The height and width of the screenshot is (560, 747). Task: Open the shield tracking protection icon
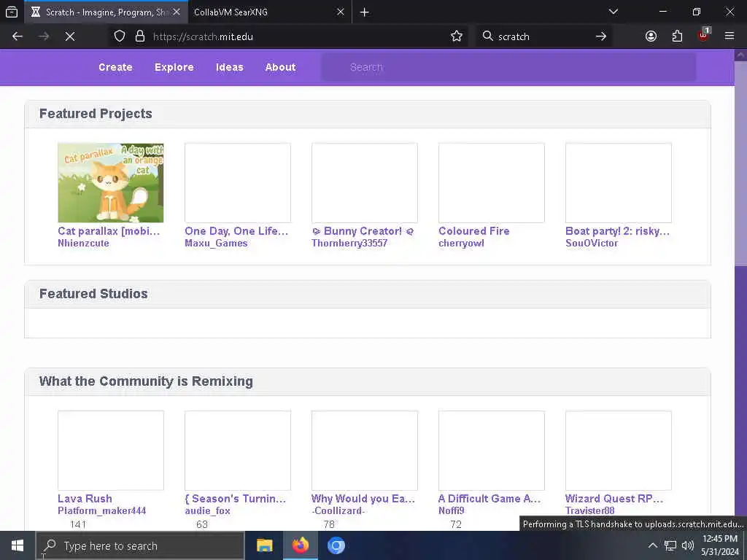pyautogui.click(x=120, y=36)
